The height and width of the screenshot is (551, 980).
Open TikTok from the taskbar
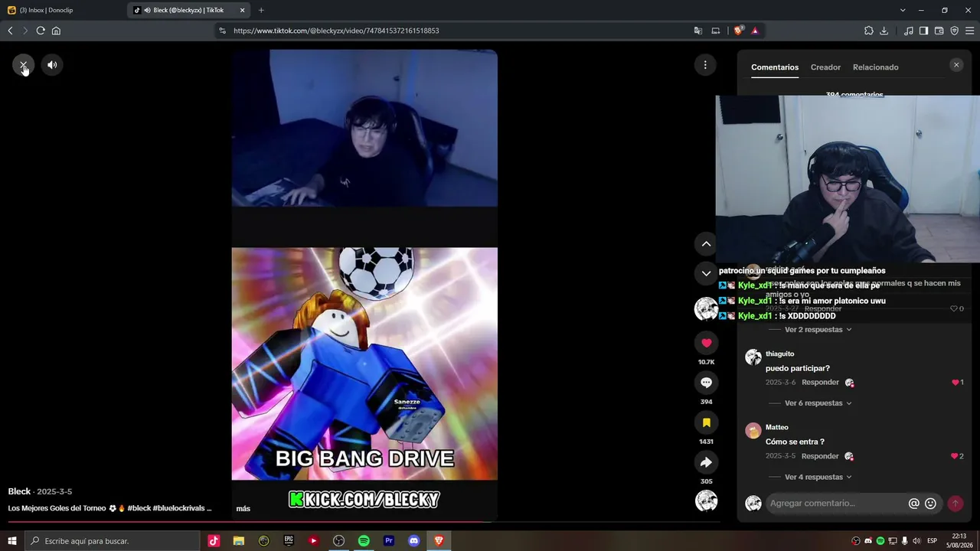(x=214, y=541)
